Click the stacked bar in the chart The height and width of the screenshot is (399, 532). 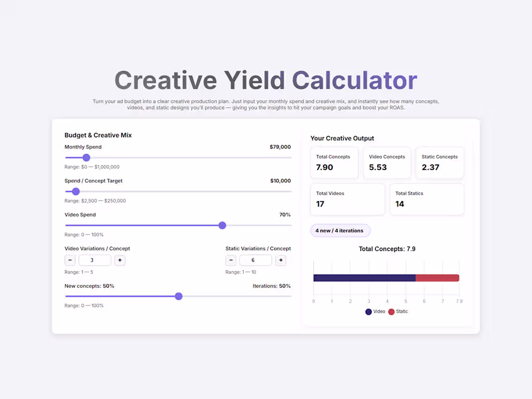386,278
